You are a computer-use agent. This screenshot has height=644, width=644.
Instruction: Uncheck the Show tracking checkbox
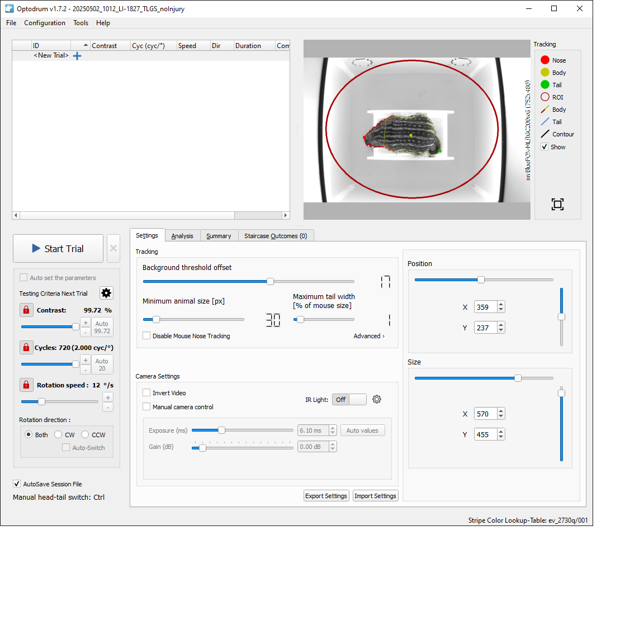click(x=544, y=146)
